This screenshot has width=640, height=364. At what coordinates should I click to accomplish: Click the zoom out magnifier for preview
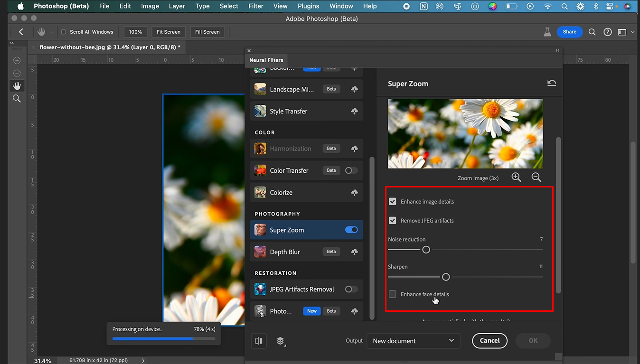point(536,177)
